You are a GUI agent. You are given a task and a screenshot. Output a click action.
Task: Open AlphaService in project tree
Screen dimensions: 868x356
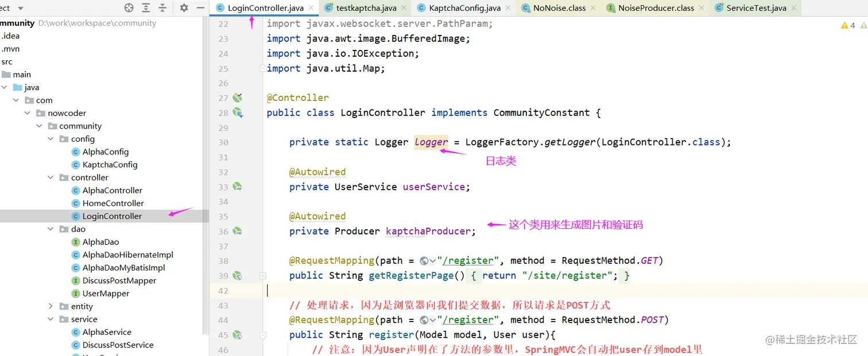click(107, 332)
